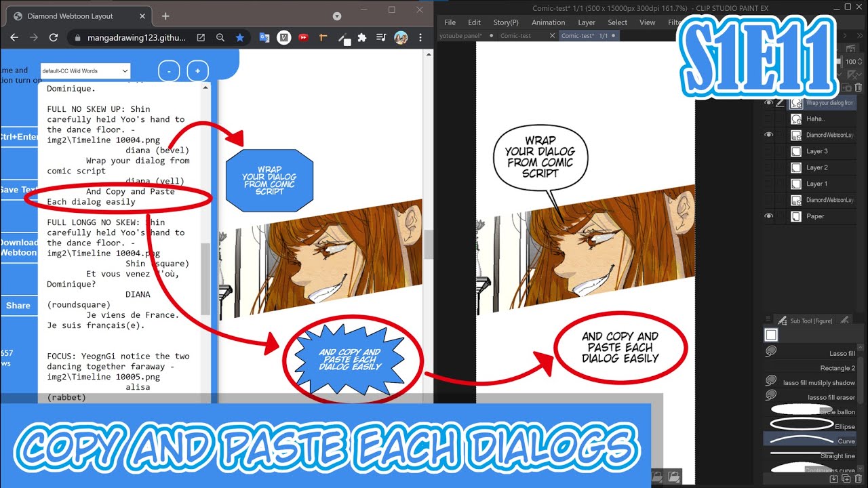Select the Paper layer
868x488 pixels.
tap(821, 216)
